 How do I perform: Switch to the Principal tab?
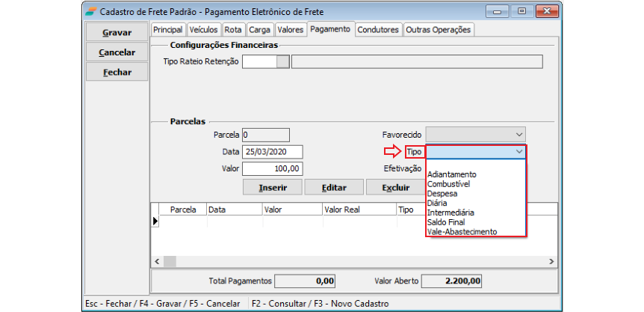(167, 30)
